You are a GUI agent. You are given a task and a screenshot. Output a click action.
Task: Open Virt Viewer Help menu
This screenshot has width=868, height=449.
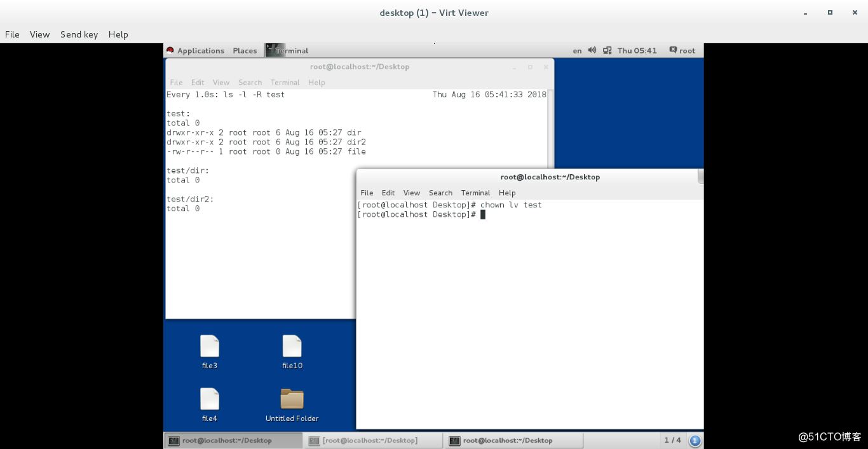[118, 34]
